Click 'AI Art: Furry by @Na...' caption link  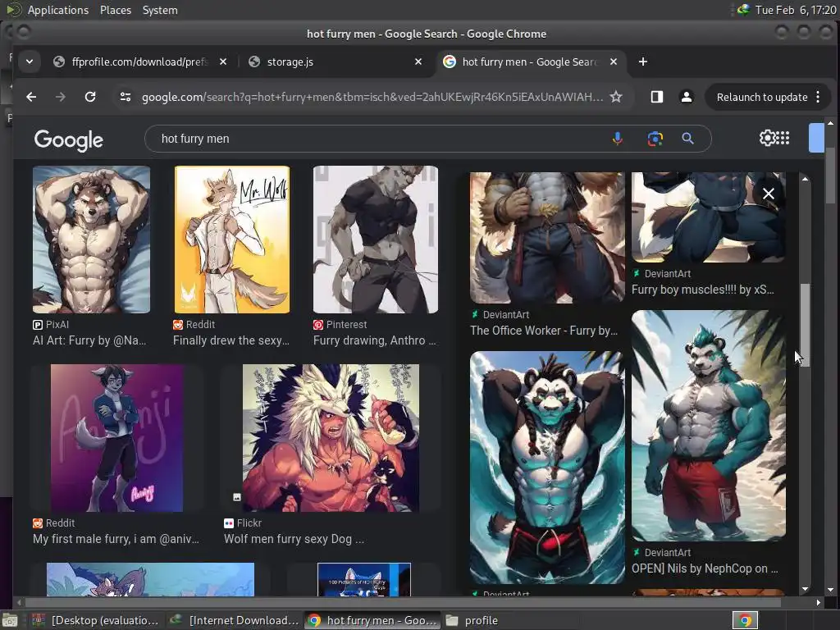(x=89, y=340)
